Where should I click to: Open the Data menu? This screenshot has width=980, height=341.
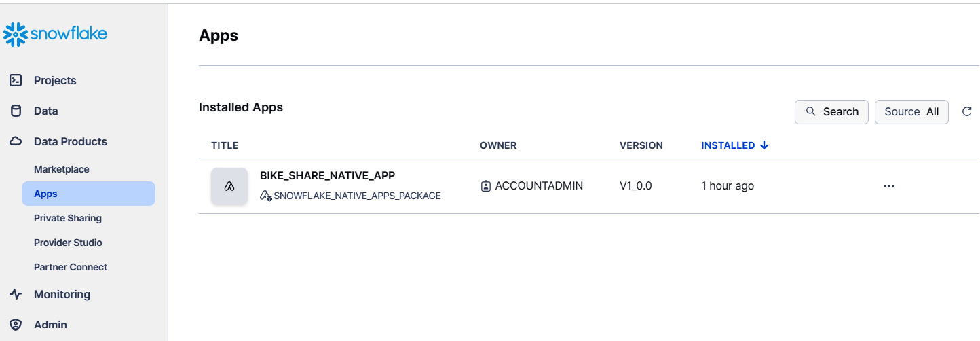(45, 111)
